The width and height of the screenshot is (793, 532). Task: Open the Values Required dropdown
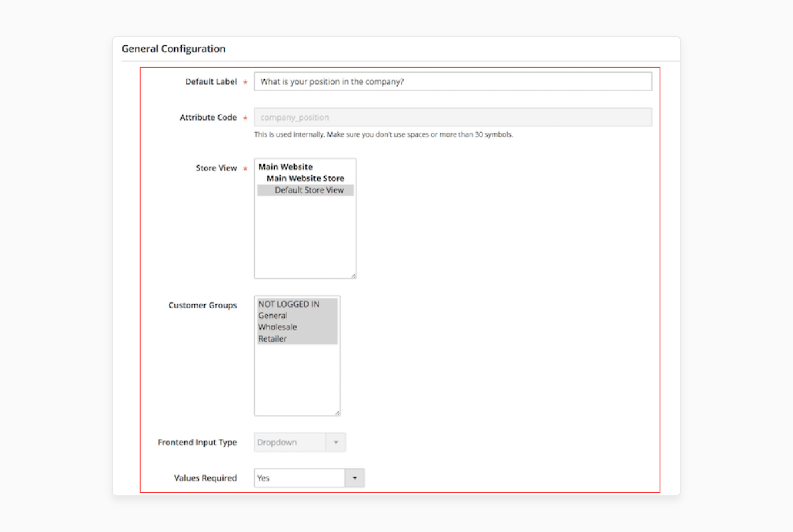tap(309, 478)
